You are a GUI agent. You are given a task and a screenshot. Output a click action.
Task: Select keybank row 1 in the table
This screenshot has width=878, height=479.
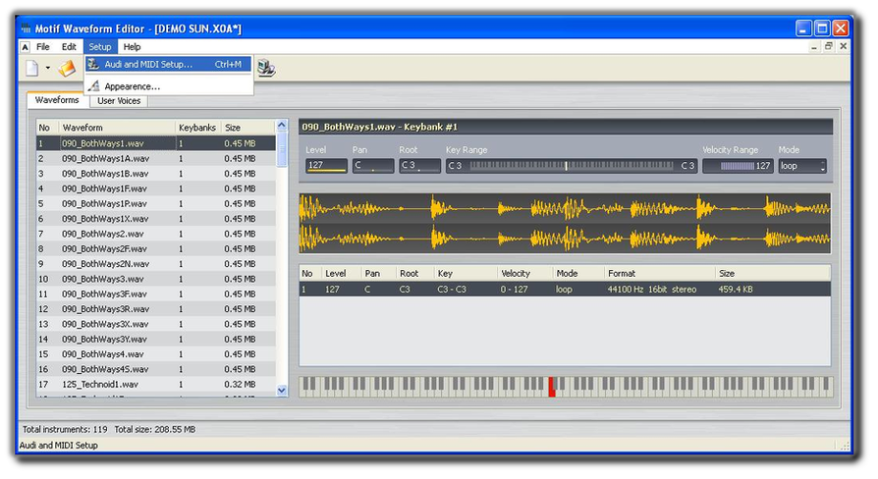click(x=565, y=290)
